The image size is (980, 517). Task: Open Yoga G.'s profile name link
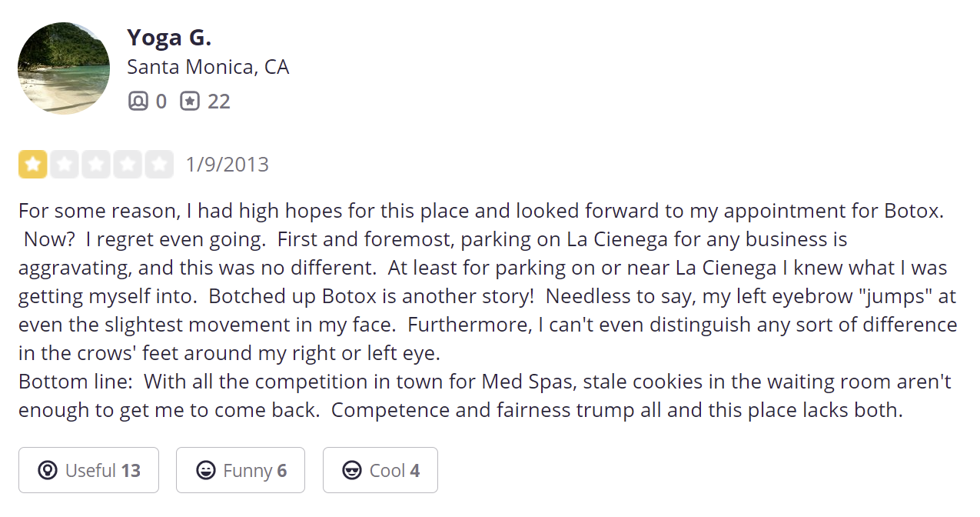point(169,37)
